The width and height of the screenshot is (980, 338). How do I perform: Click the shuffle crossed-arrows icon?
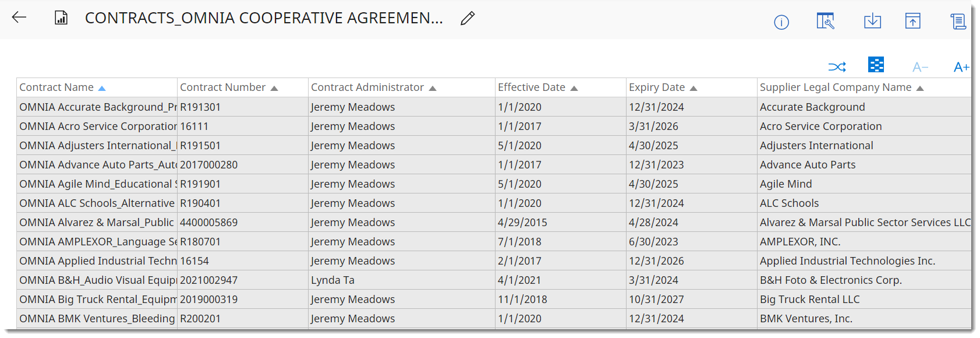pos(837,67)
